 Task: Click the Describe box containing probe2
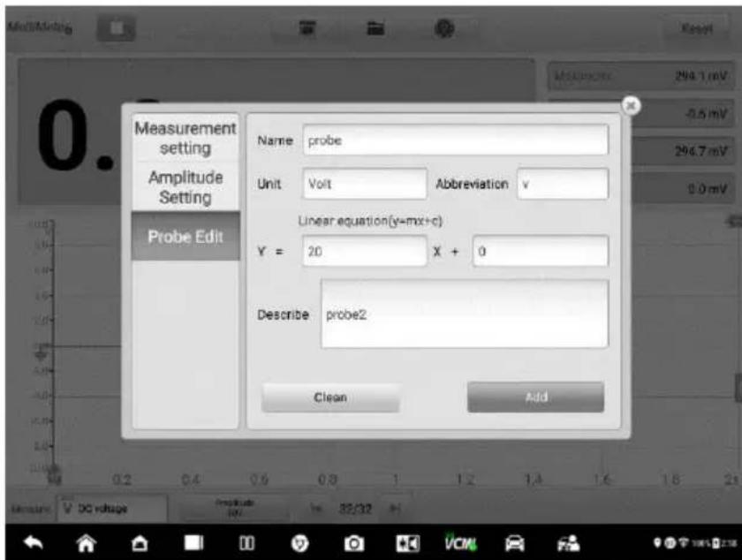465,314
